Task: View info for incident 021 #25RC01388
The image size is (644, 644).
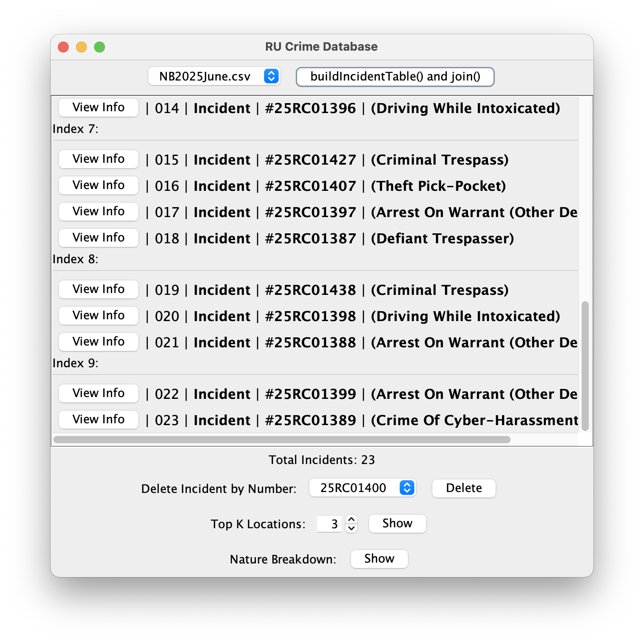Action: [x=99, y=342]
